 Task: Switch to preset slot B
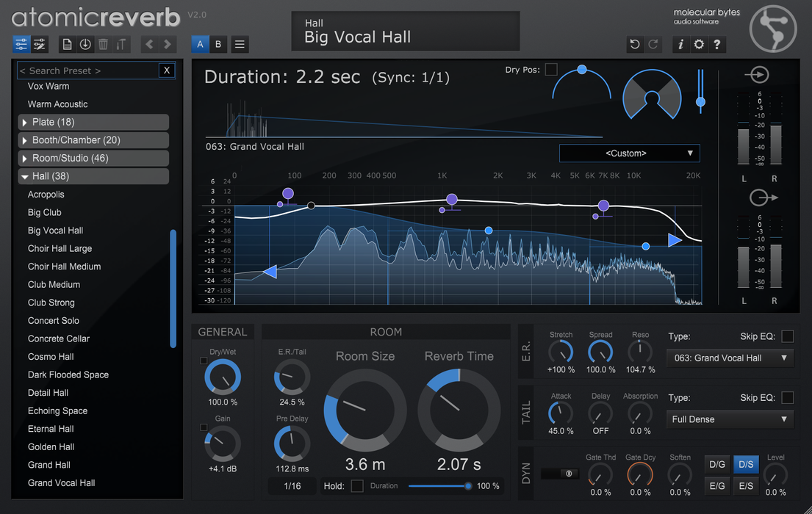click(218, 44)
